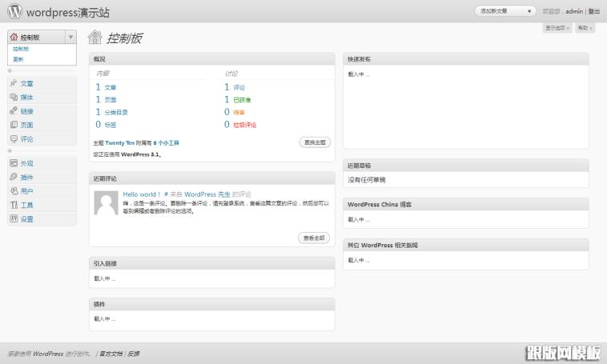Click the 标签 count link in 概况
Screen dimensions: 607x364
click(x=111, y=125)
